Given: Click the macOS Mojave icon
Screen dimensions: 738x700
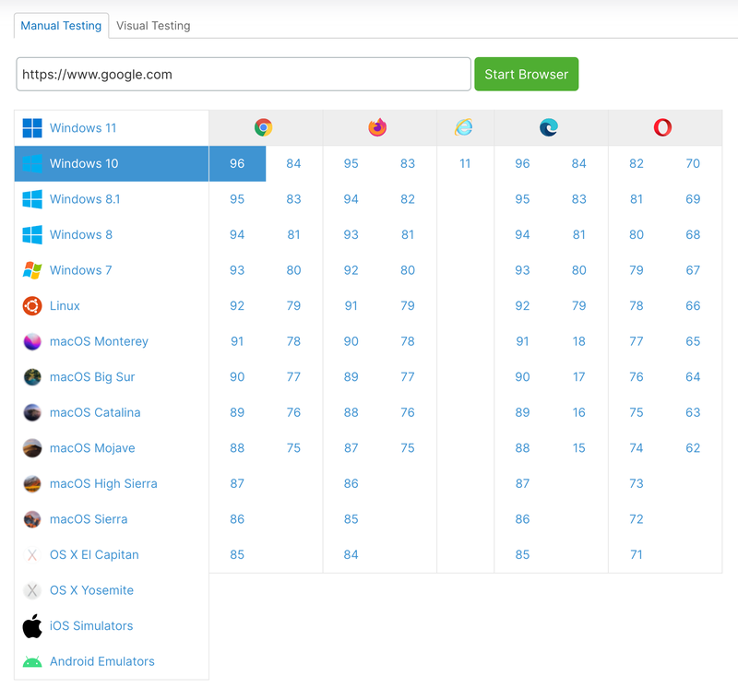Looking at the screenshot, I should tap(32, 448).
